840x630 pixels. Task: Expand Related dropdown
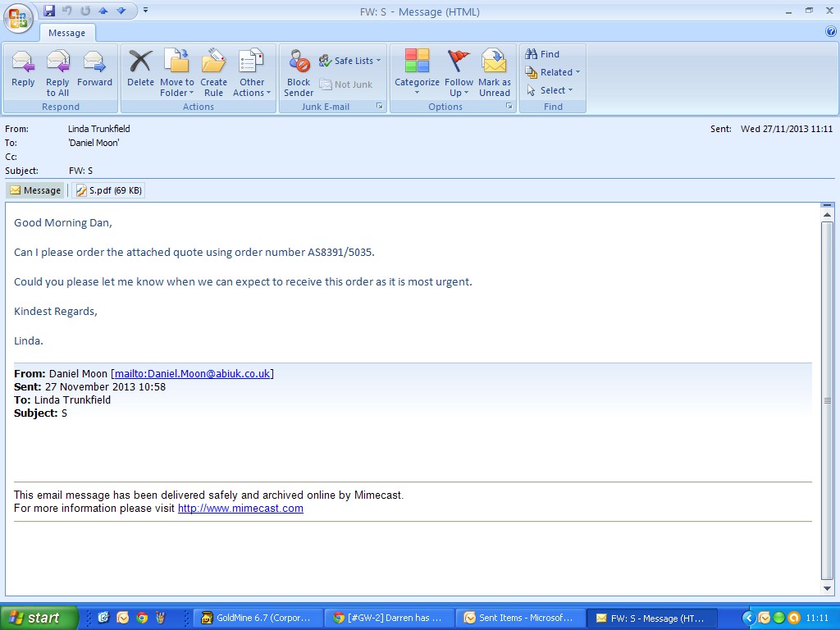tap(552, 72)
